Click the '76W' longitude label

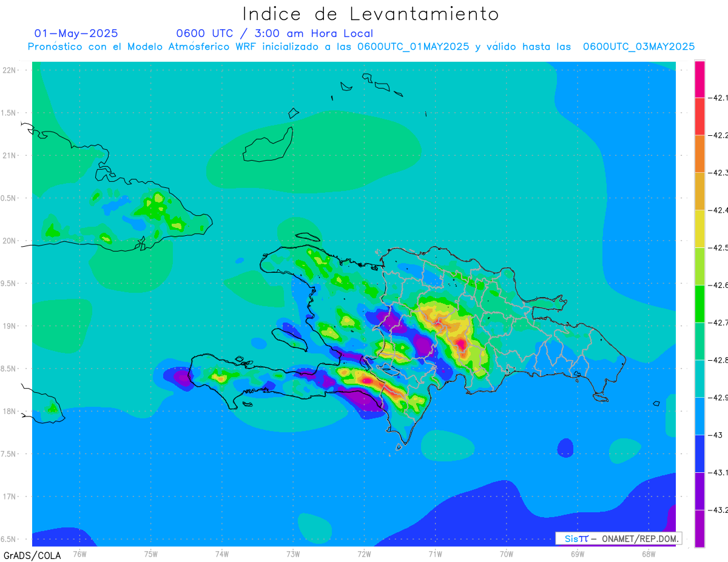79,554
